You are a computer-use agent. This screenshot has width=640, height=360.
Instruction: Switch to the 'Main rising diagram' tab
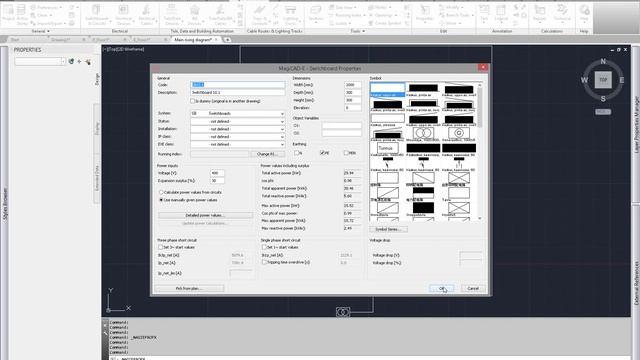[193, 40]
